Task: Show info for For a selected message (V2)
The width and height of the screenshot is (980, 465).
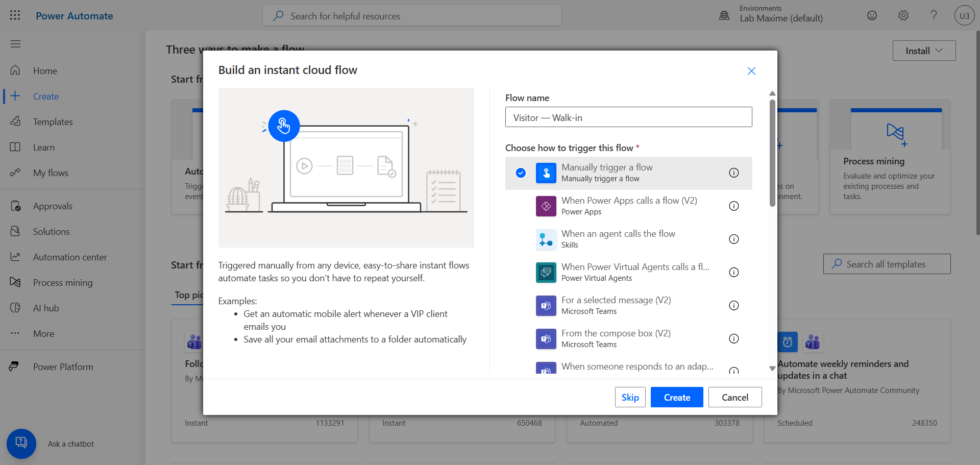Action: [733, 306]
